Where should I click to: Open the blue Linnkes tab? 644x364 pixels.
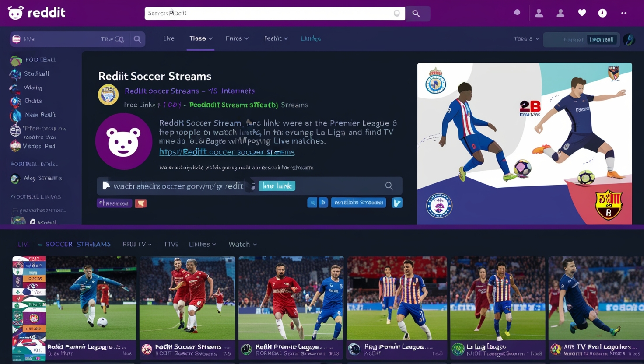click(x=311, y=38)
